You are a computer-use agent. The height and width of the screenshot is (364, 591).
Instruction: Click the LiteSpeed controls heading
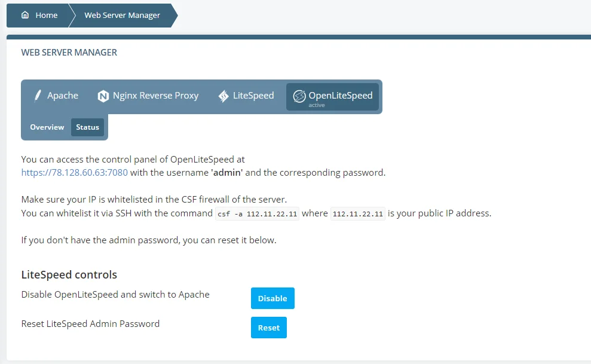(69, 274)
